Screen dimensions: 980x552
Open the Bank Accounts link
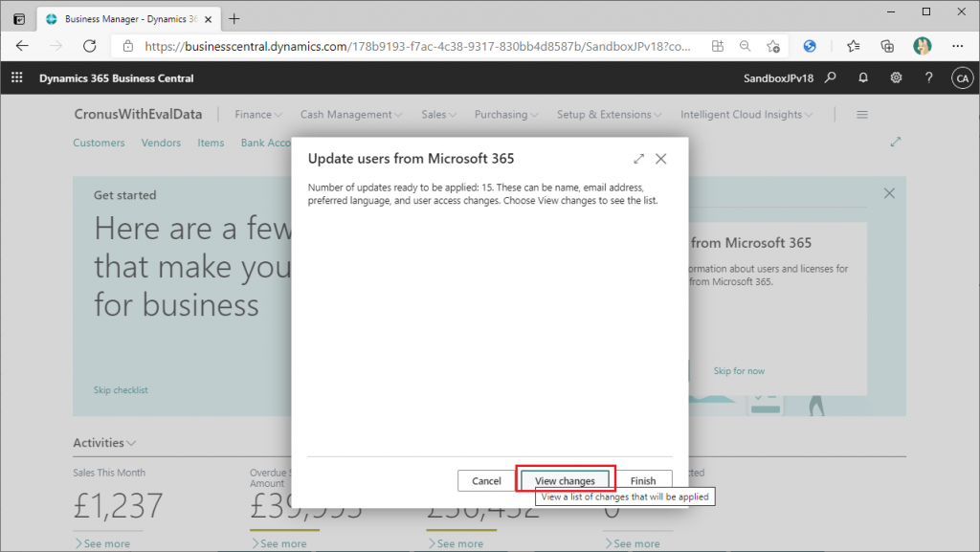point(266,143)
